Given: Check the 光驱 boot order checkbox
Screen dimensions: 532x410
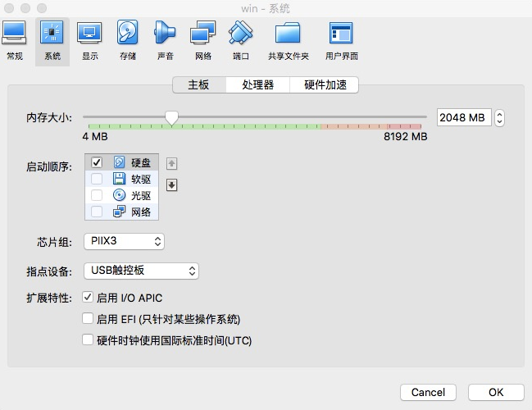Looking at the screenshot, I should [97, 195].
